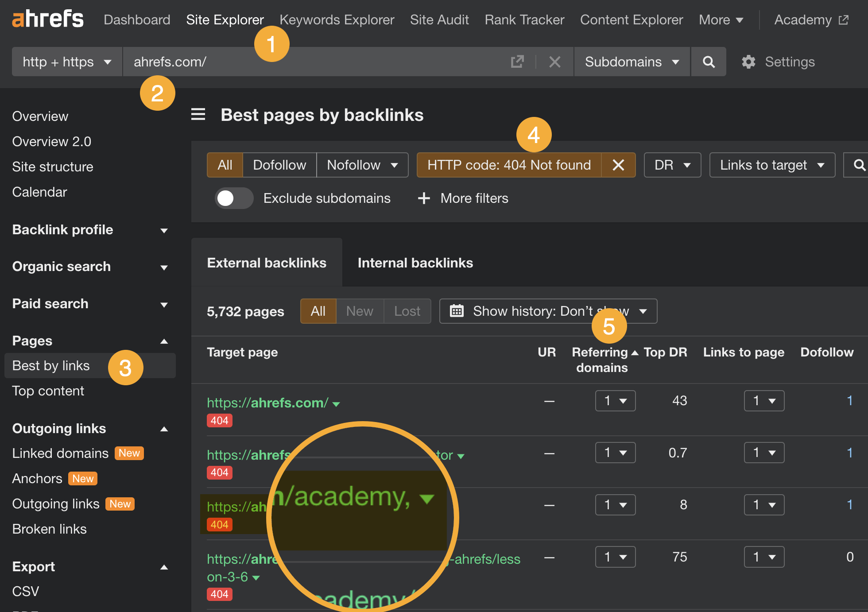Screen dimensions: 868x612
Task: Click the search magnifier icon in toolbar
Action: [x=709, y=61]
